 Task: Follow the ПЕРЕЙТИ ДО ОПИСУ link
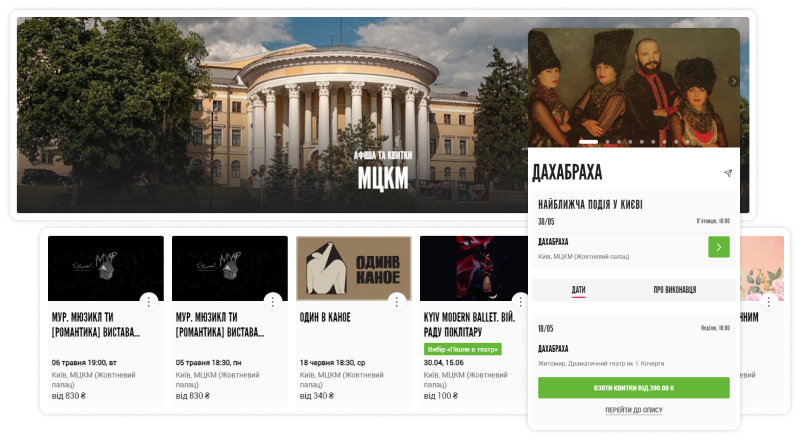[x=634, y=410]
